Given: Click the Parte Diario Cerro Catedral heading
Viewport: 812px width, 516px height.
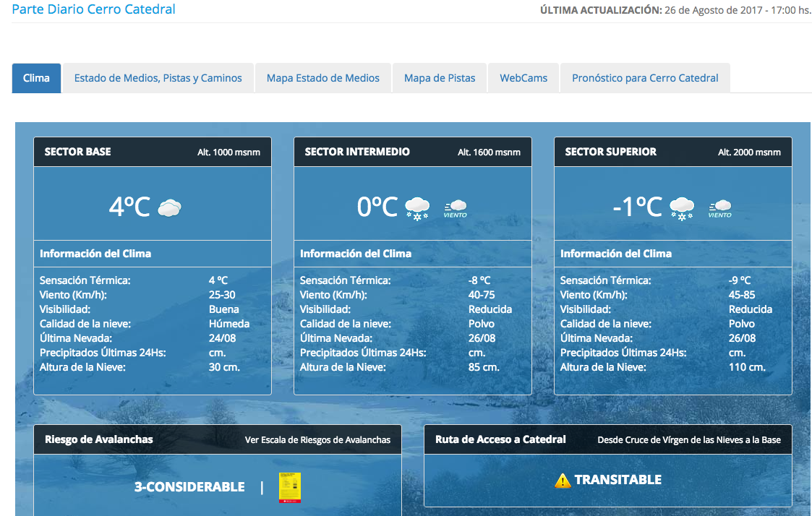Looking at the screenshot, I should 94,9.
